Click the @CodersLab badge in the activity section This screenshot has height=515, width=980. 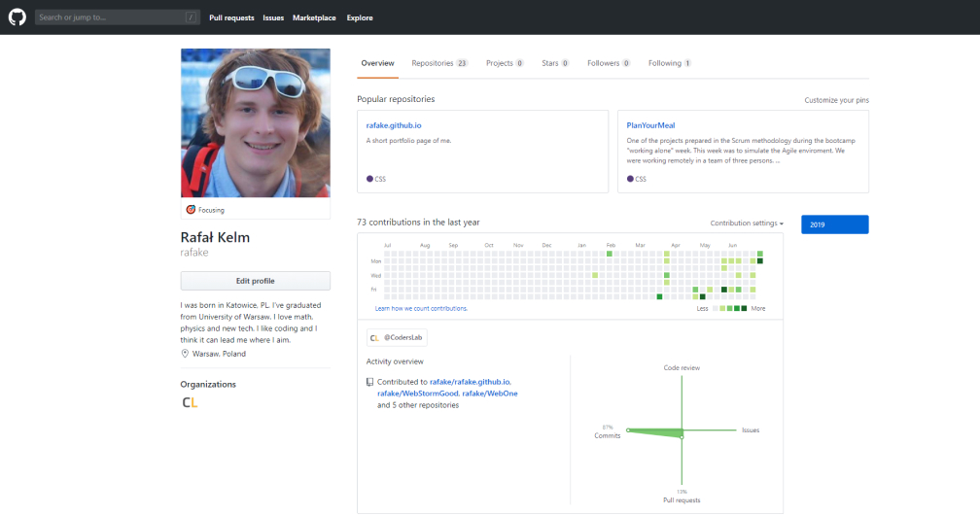tap(397, 338)
